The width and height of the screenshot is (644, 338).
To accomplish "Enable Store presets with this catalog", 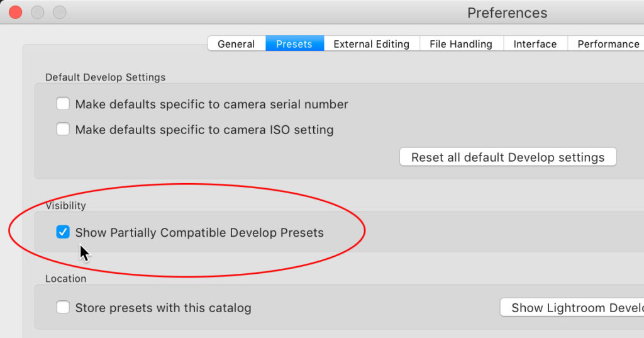I will [63, 308].
